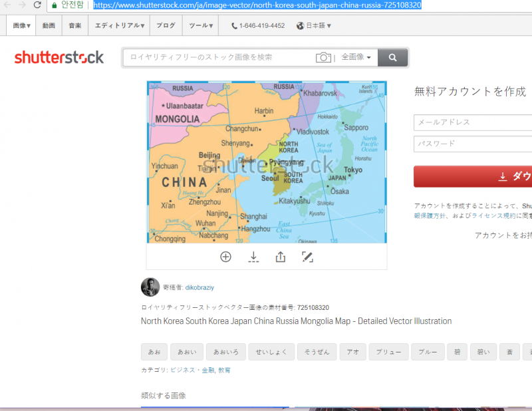Click the Shutterstock logo
The image size is (532, 411).
click(x=59, y=58)
